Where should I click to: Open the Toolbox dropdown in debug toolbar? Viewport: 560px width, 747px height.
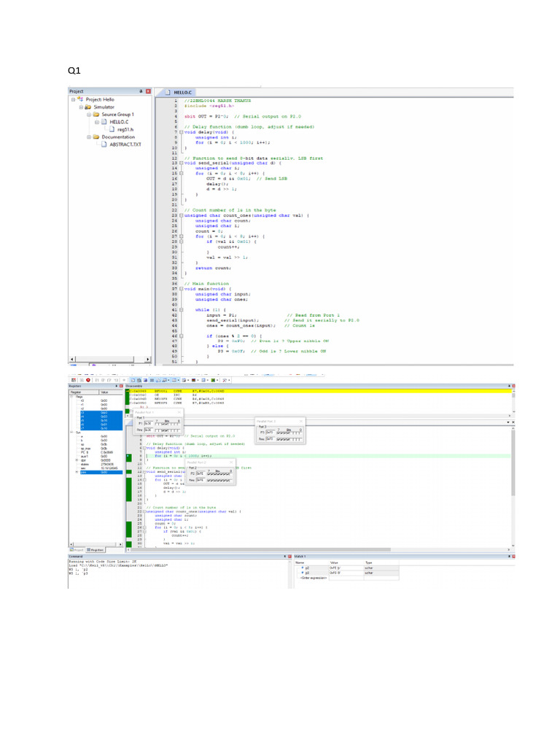point(229,380)
